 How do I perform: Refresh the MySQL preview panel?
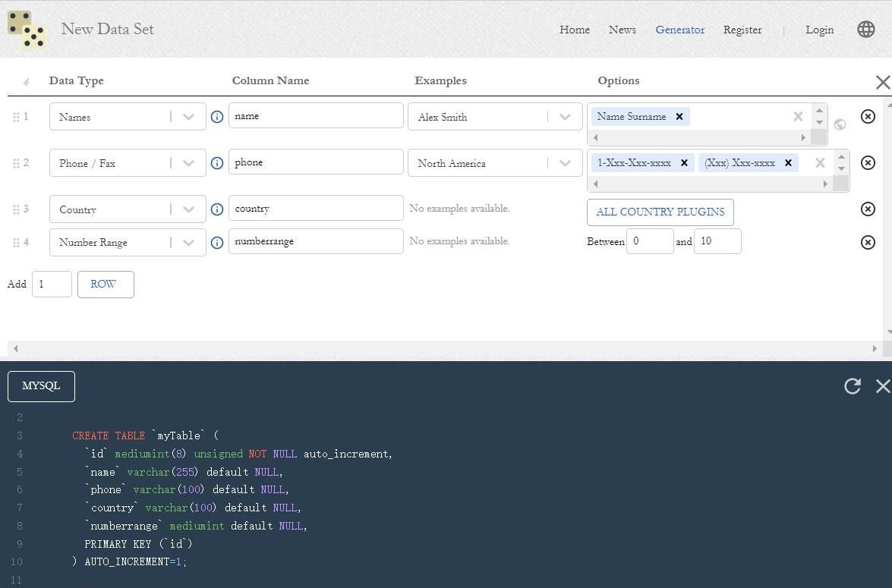[852, 386]
